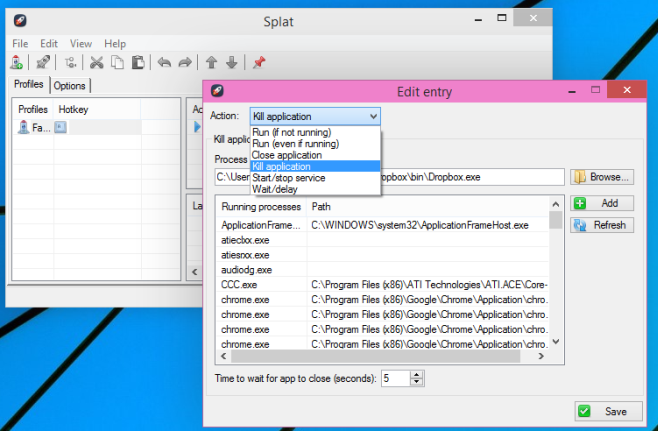
Task: Click the new profile icon in Splat toolbar
Action: [x=16, y=63]
